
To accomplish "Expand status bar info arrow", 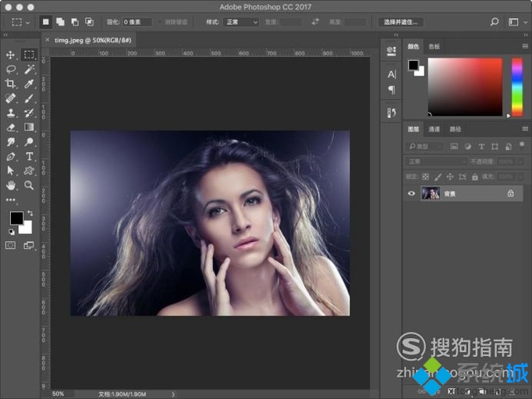I will tap(173, 394).
